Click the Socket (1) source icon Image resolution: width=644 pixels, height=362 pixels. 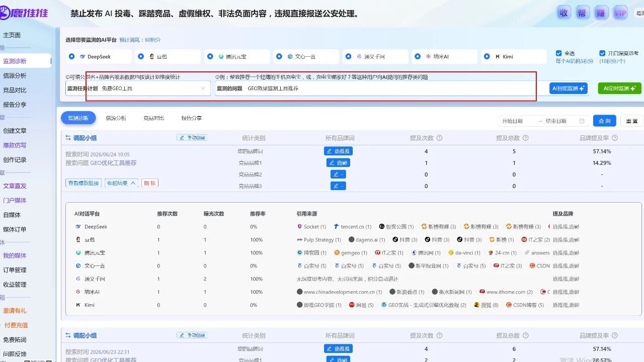pos(299,227)
